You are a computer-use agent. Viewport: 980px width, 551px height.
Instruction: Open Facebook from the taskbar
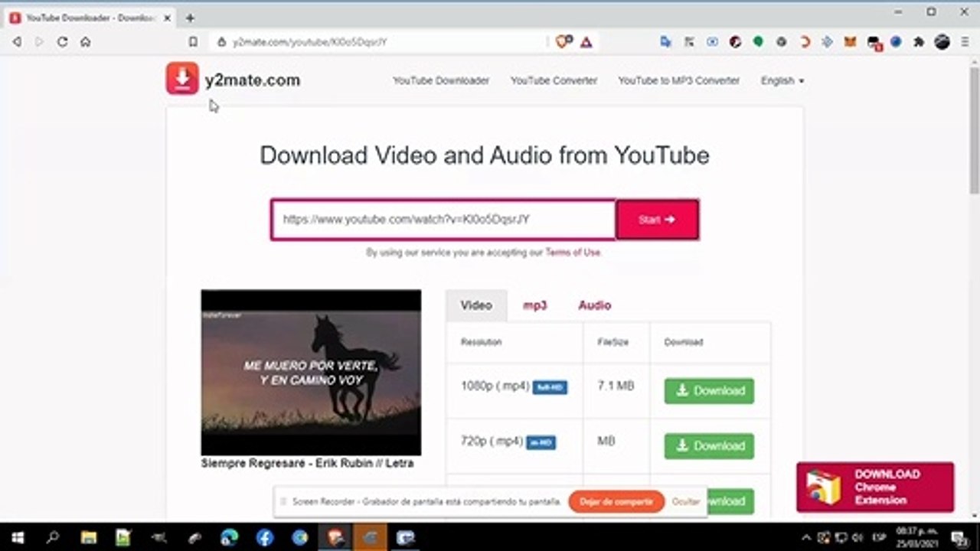(264, 537)
